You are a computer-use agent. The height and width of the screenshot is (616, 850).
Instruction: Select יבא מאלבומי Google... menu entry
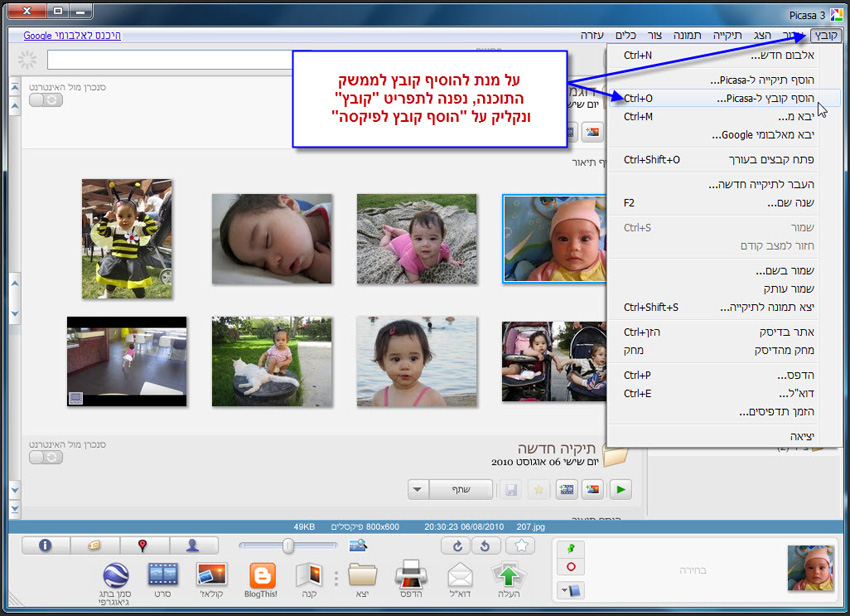(723, 135)
